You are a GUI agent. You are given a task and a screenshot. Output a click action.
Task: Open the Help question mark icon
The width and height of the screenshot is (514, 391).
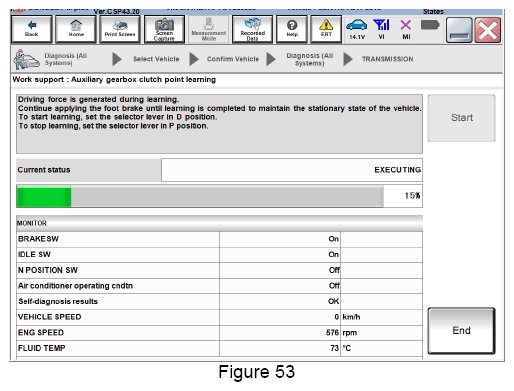(292, 29)
